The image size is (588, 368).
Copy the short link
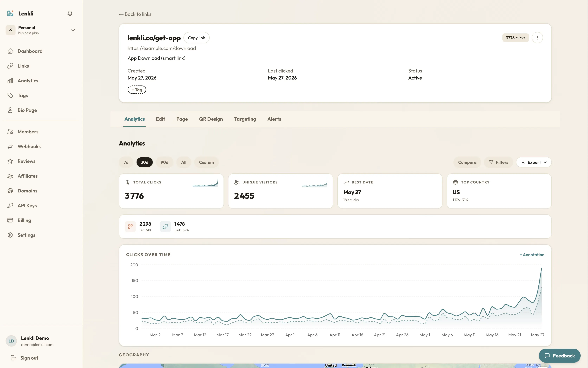click(x=196, y=38)
